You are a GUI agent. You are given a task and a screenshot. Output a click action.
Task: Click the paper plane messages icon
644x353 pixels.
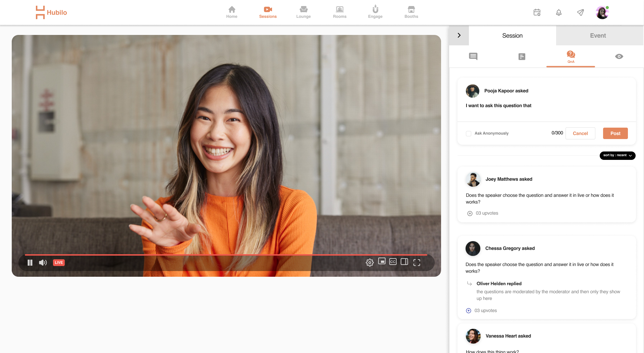pyautogui.click(x=581, y=13)
